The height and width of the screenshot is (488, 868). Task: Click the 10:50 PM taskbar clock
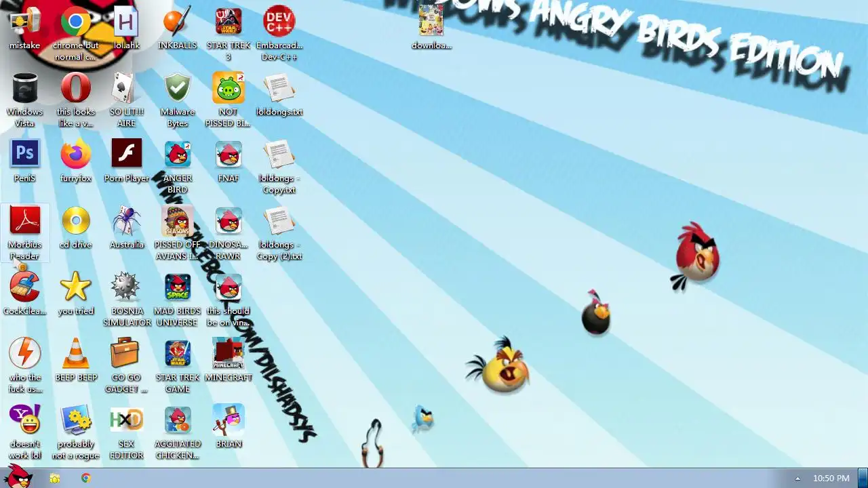tap(831, 479)
